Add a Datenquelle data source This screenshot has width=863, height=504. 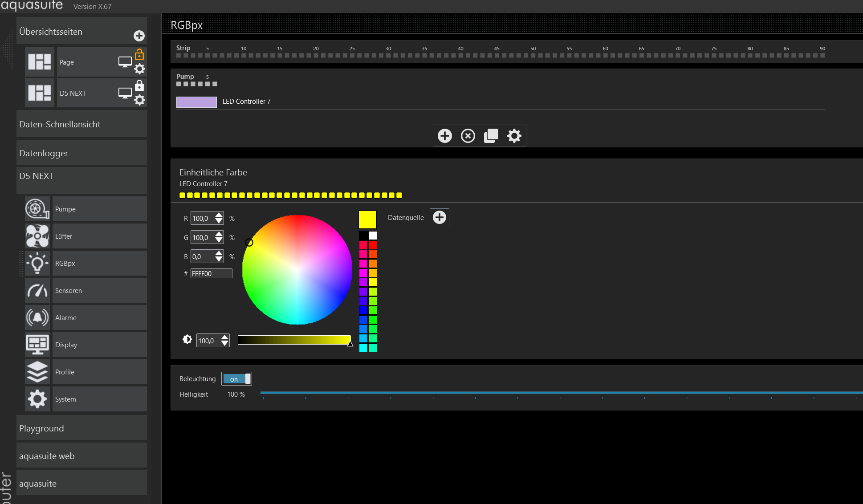(439, 217)
